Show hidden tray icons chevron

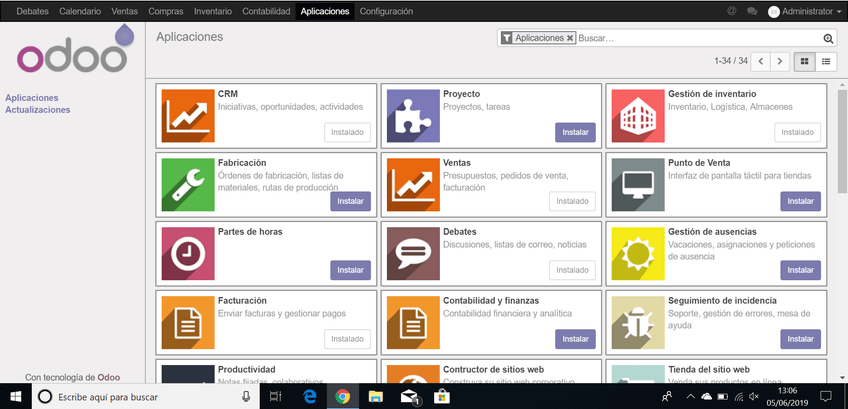click(x=691, y=397)
